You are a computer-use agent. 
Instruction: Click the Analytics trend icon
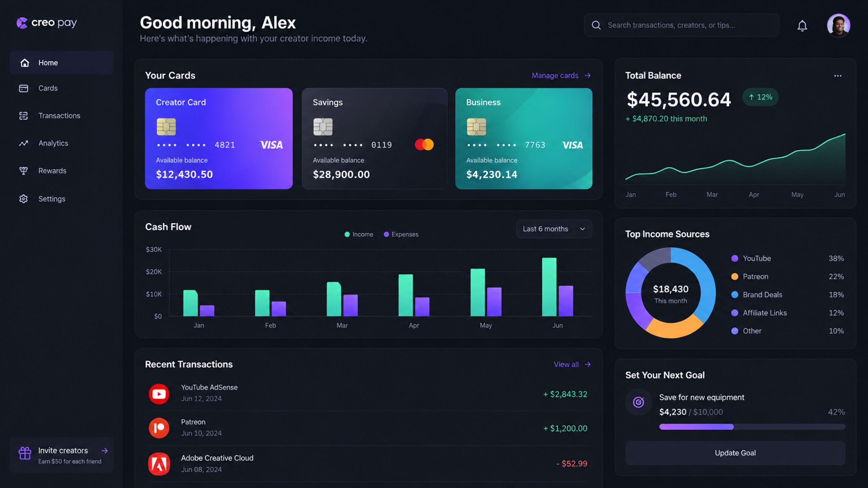(23, 143)
